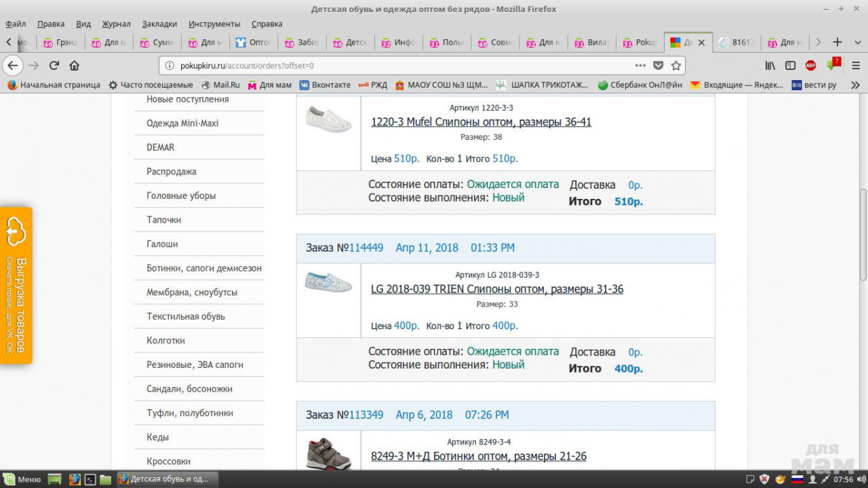Go to the browser home page icon
Viewport: 868px width, 488px height.
click(75, 66)
